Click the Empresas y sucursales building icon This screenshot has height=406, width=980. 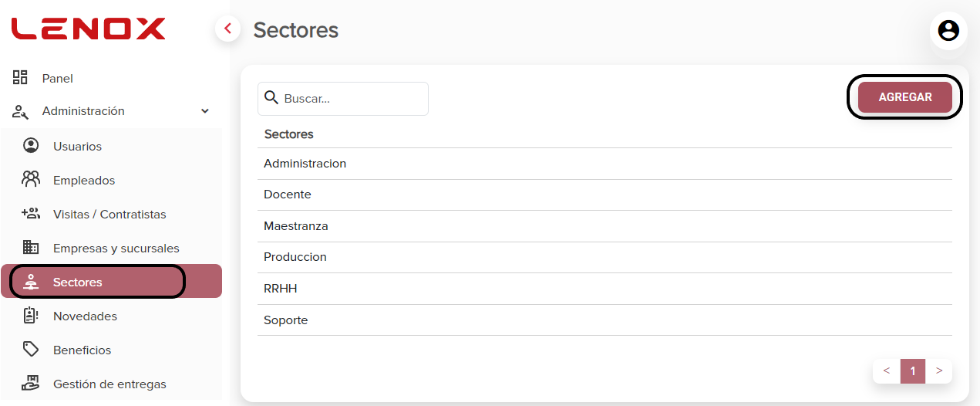tap(31, 248)
